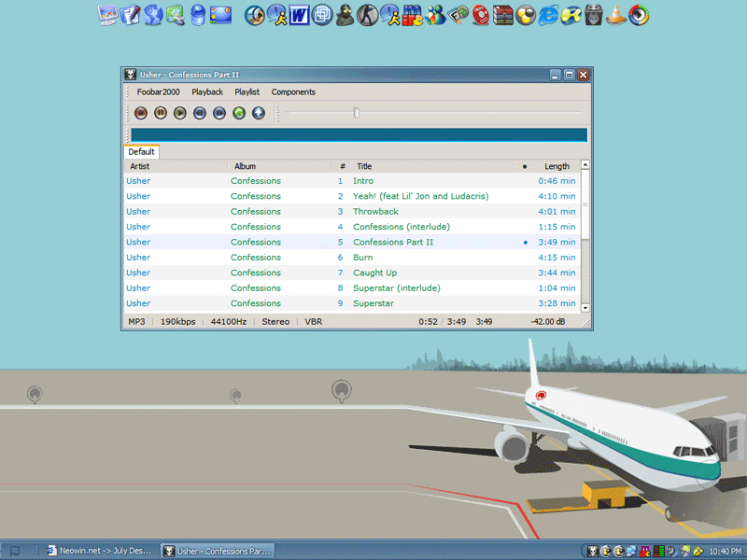
Task: Click the green-red meter tray icon
Action: 658,551
